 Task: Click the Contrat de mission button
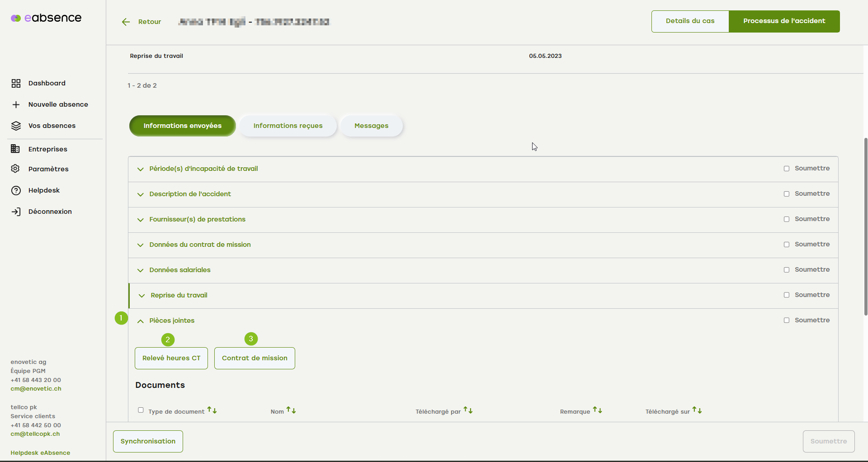pos(255,358)
